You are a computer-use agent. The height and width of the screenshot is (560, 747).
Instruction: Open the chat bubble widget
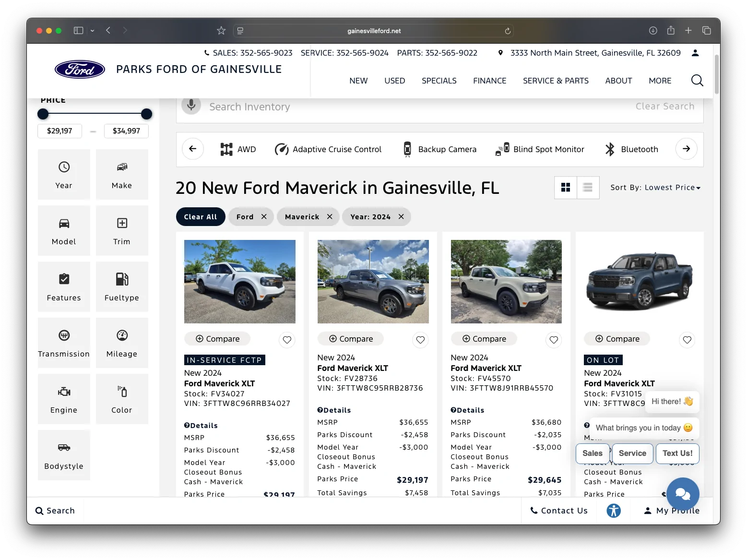[x=682, y=494]
